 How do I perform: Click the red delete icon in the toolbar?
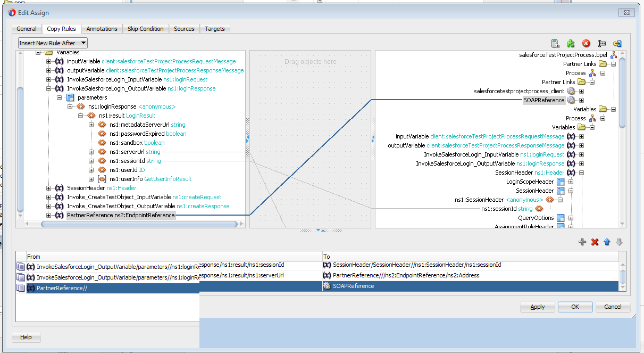point(585,43)
